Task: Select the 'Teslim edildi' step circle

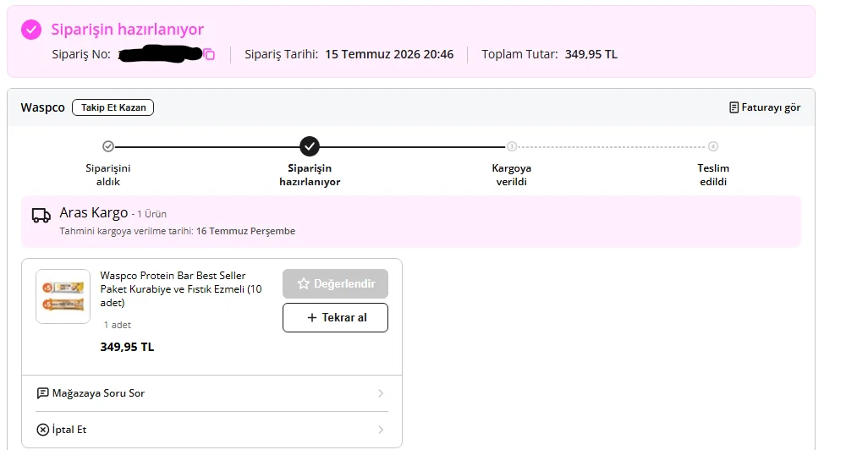Action: pos(713,146)
